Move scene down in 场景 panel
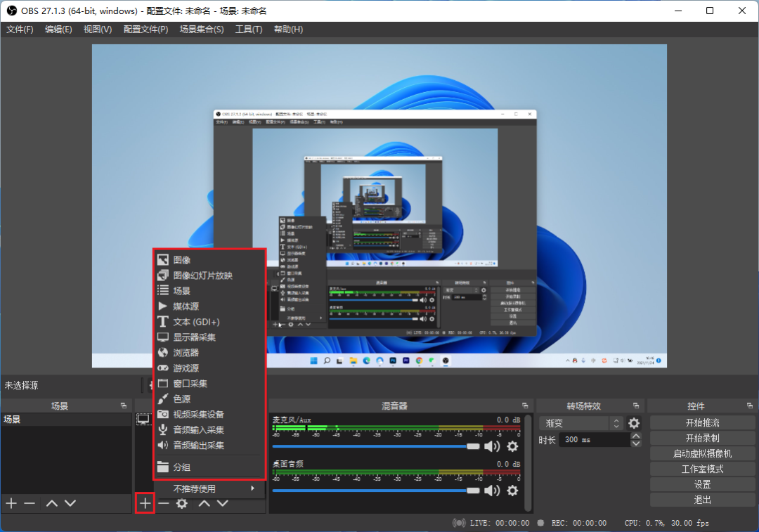The height and width of the screenshot is (532, 759). [70, 503]
